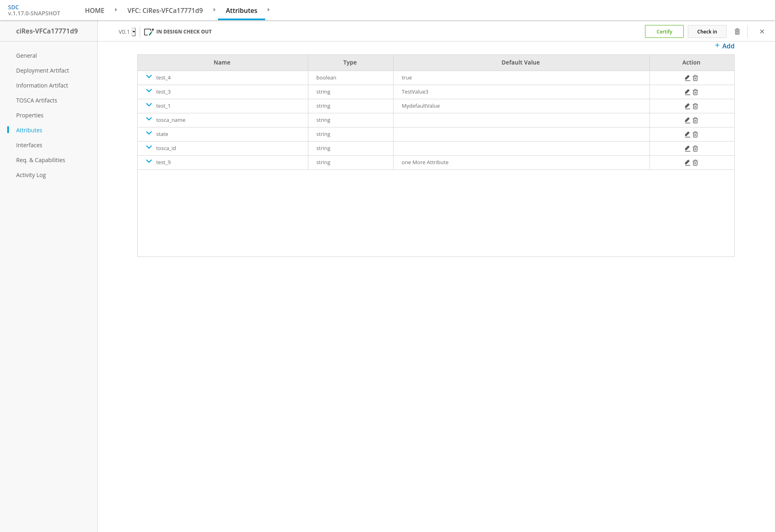Viewport: 775px width, 532px height.
Task: Go to General section
Action: coord(26,56)
